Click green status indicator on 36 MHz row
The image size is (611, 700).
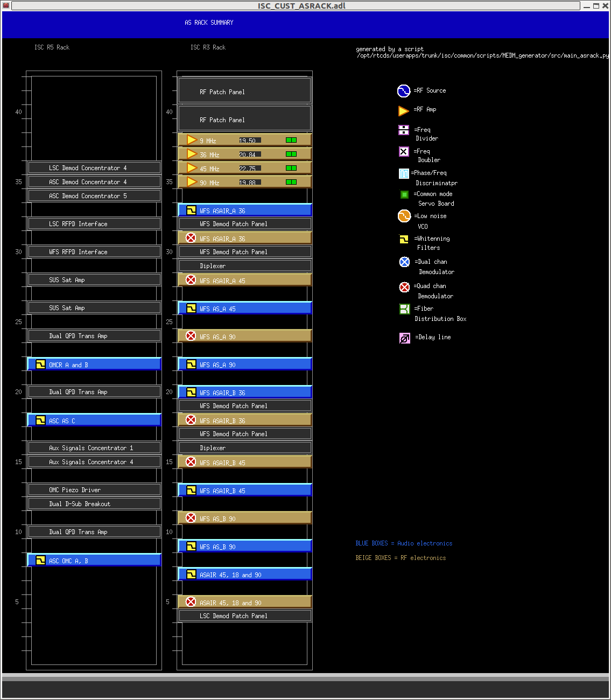[291, 154]
